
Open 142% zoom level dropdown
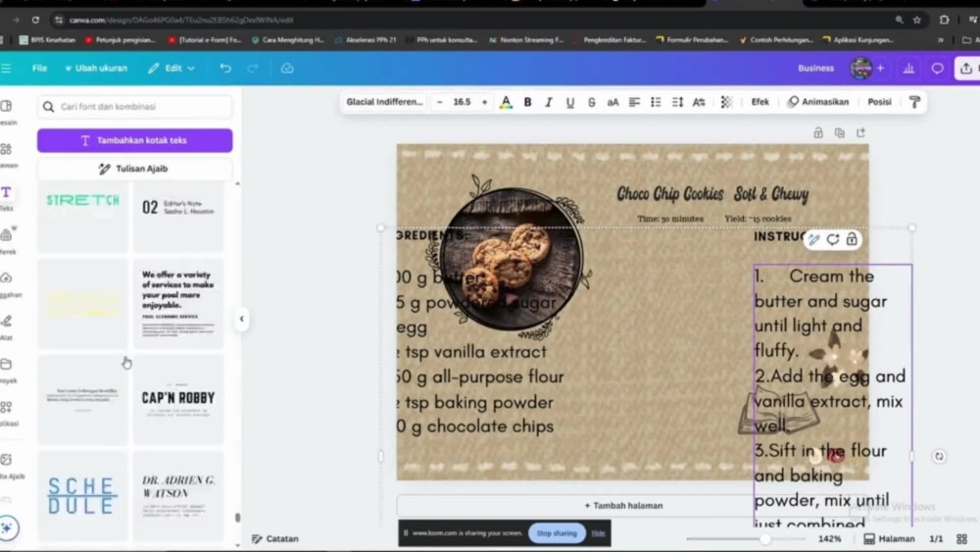[x=829, y=538]
